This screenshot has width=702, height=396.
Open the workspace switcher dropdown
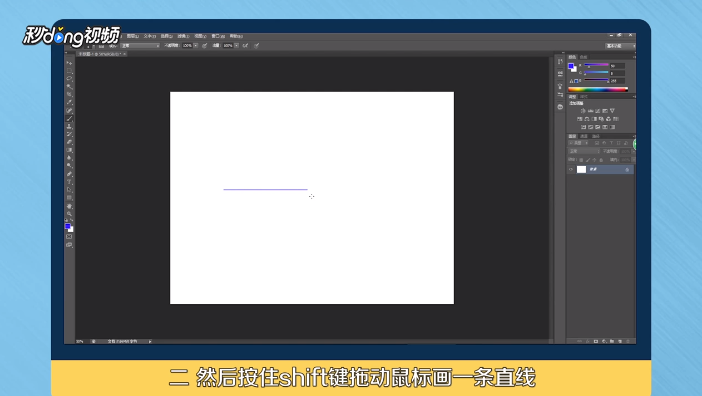point(620,46)
